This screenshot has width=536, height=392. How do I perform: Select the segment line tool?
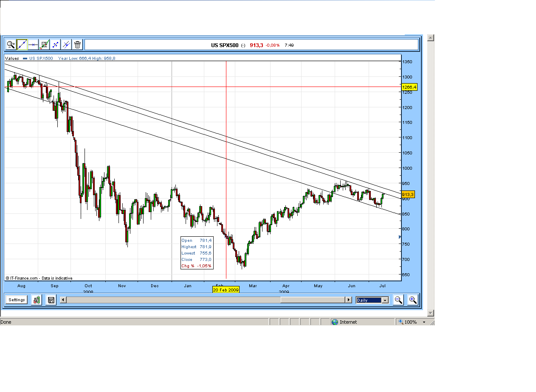55,45
